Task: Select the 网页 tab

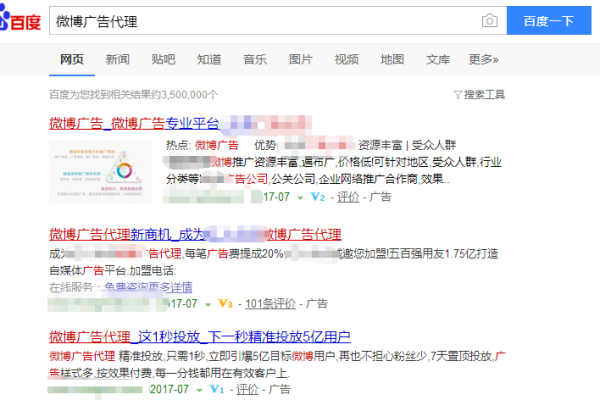Action: (72, 59)
